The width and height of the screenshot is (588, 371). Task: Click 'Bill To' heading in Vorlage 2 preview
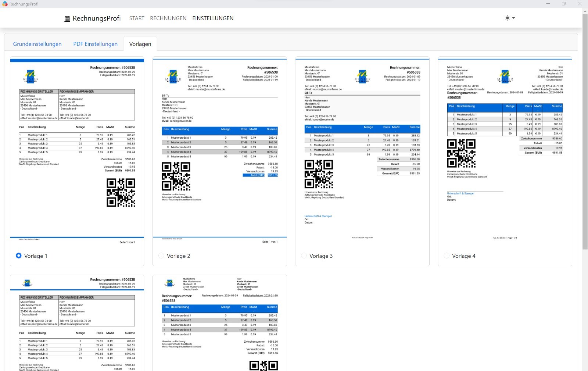[165, 96]
